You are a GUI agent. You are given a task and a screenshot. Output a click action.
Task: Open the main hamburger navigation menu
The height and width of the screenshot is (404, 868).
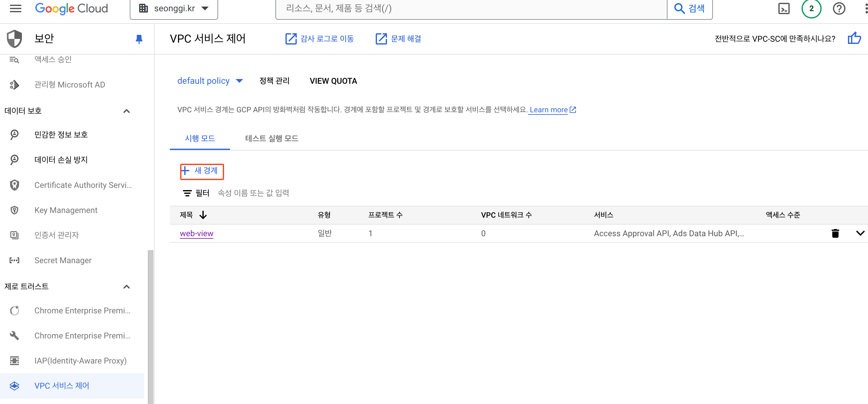click(x=15, y=8)
